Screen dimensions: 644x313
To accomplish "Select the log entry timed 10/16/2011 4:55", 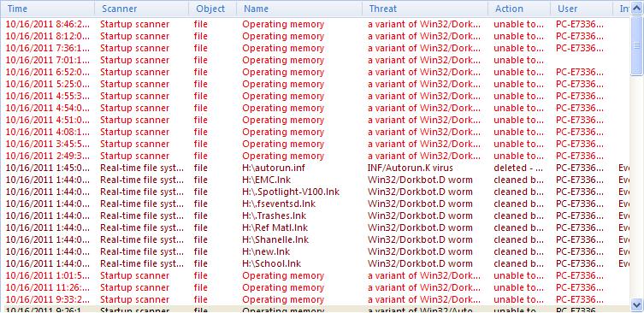I will coord(316,96).
